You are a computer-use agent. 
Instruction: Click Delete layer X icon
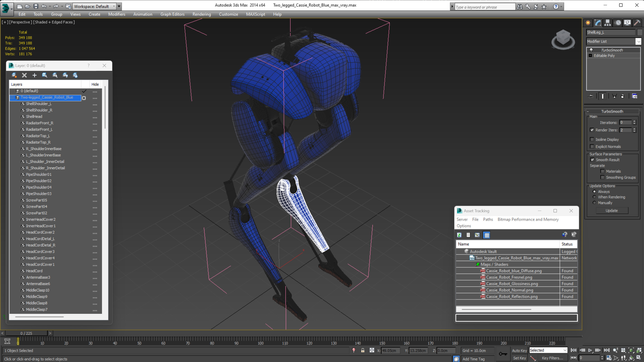click(24, 75)
